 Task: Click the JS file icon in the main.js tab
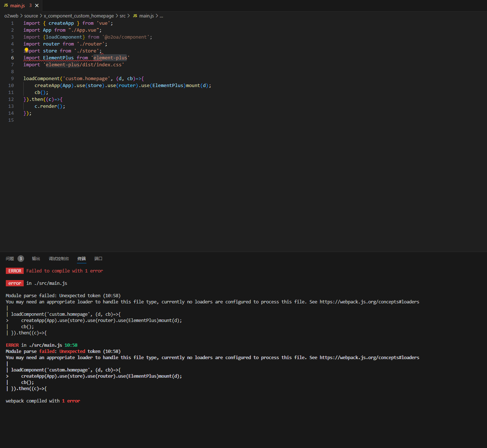point(6,5)
